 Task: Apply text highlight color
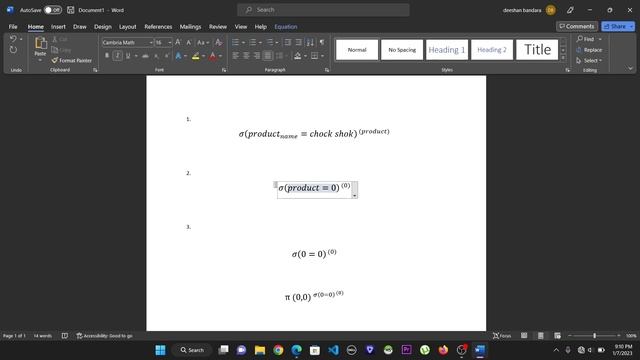click(x=196, y=56)
